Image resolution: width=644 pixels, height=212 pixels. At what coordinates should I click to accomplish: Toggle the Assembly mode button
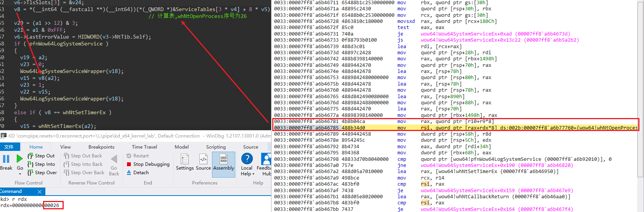click(x=223, y=164)
